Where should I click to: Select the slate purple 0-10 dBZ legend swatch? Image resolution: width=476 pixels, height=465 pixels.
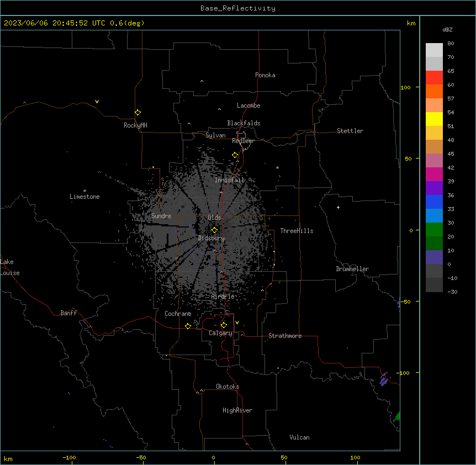pos(434,257)
